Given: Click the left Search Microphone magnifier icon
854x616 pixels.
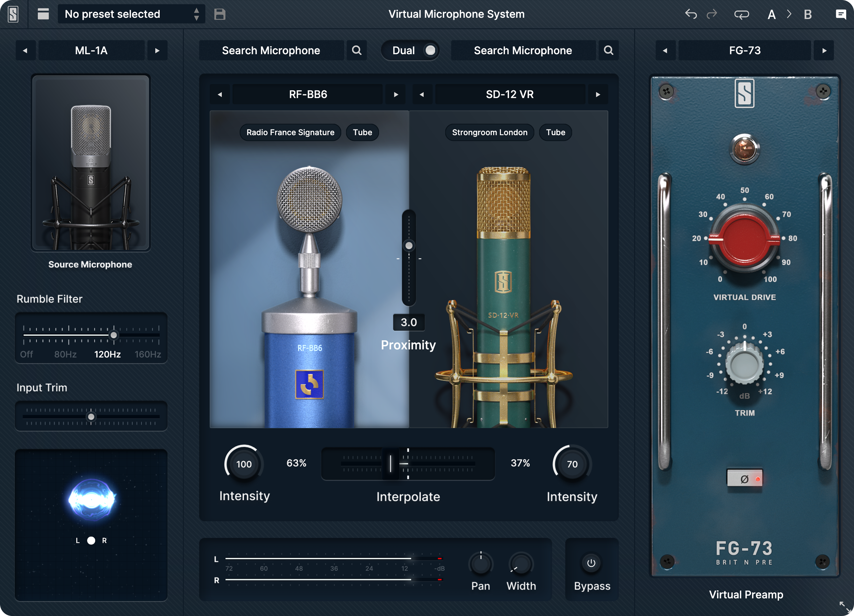Looking at the screenshot, I should tap(356, 50).
